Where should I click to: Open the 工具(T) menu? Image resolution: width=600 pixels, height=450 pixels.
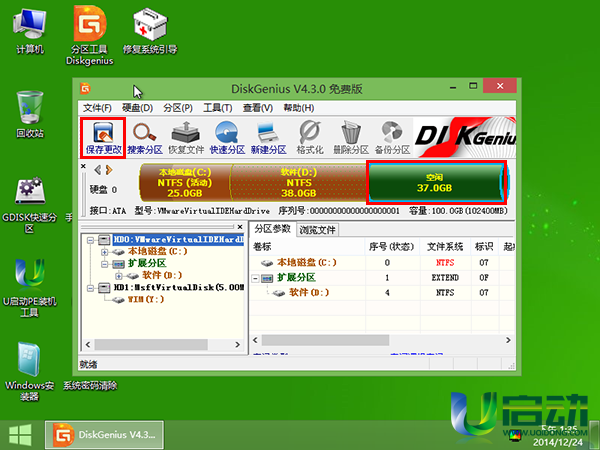tap(218, 108)
